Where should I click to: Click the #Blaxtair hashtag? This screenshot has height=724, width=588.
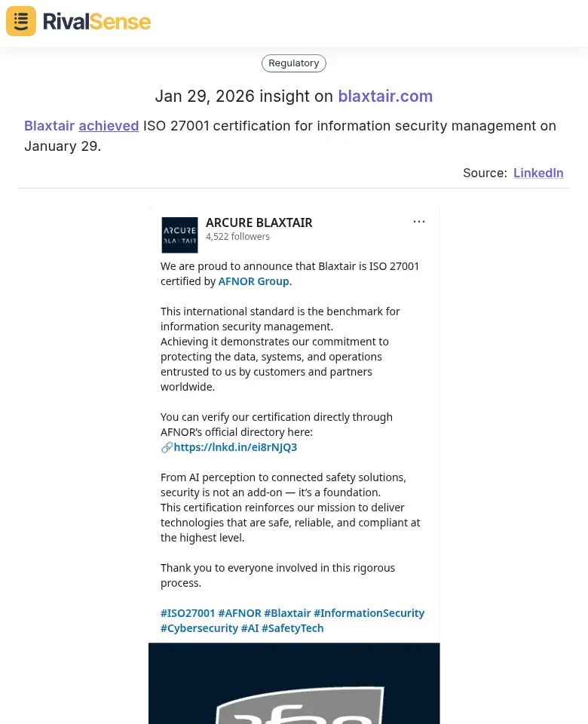pyautogui.click(x=287, y=612)
